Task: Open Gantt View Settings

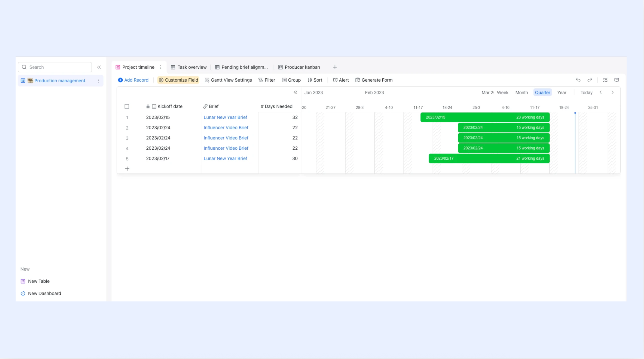Action: pyautogui.click(x=228, y=80)
